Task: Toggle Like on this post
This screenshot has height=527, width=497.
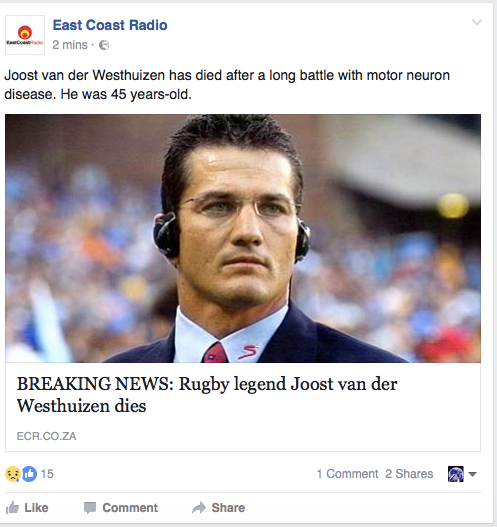Action: pyautogui.click(x=27, y=508)
